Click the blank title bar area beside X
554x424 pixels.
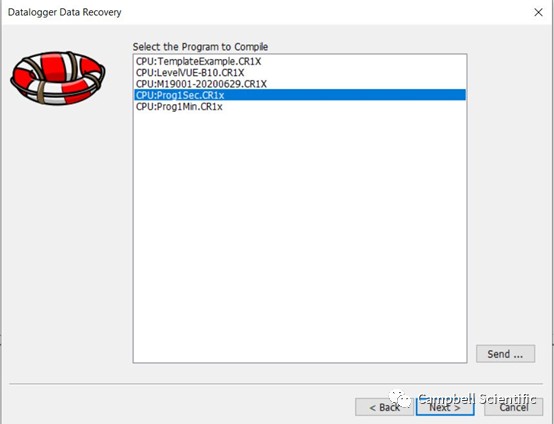click(325, 12)
